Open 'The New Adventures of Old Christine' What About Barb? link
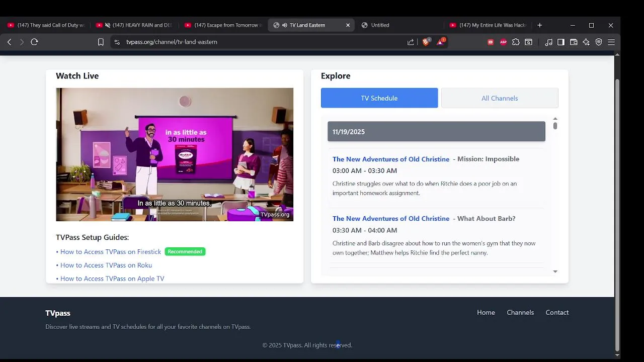The width and height of the screenshot is (644, 362). click(x=391, y=219)
